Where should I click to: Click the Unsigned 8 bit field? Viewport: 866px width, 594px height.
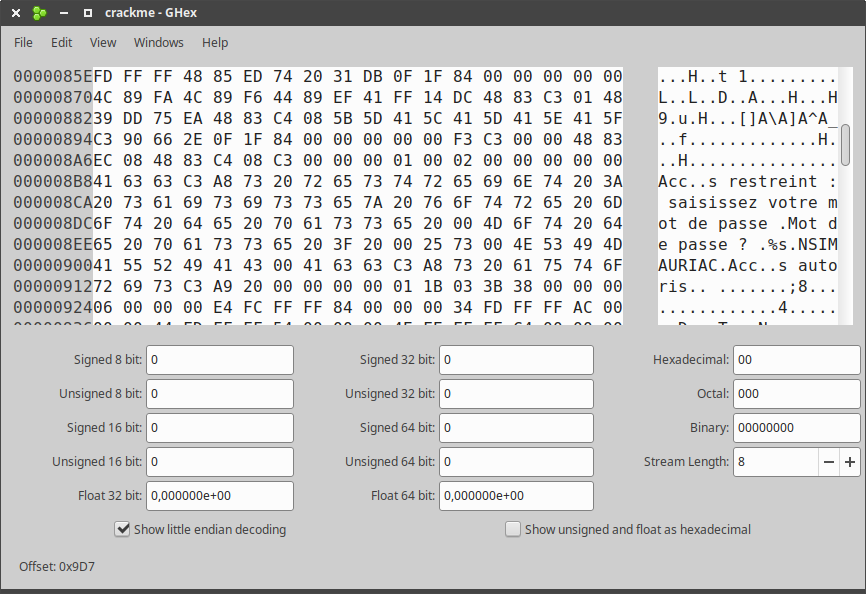[220, 394]
